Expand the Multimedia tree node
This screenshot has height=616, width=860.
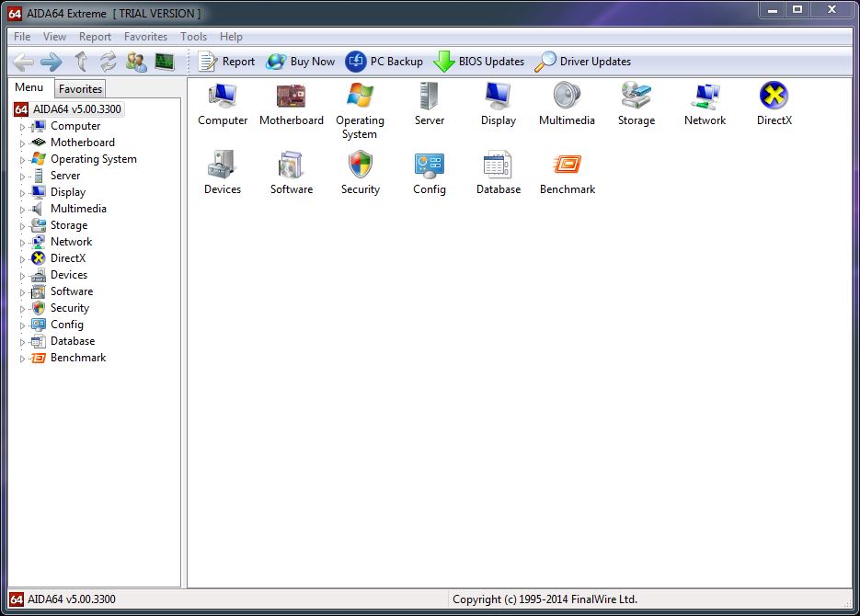[x=22, y=210]
